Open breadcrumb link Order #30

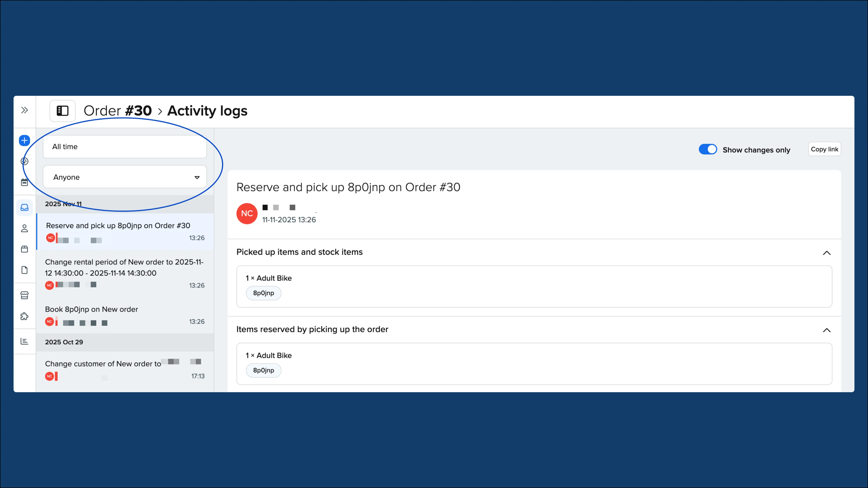[118, 110]
